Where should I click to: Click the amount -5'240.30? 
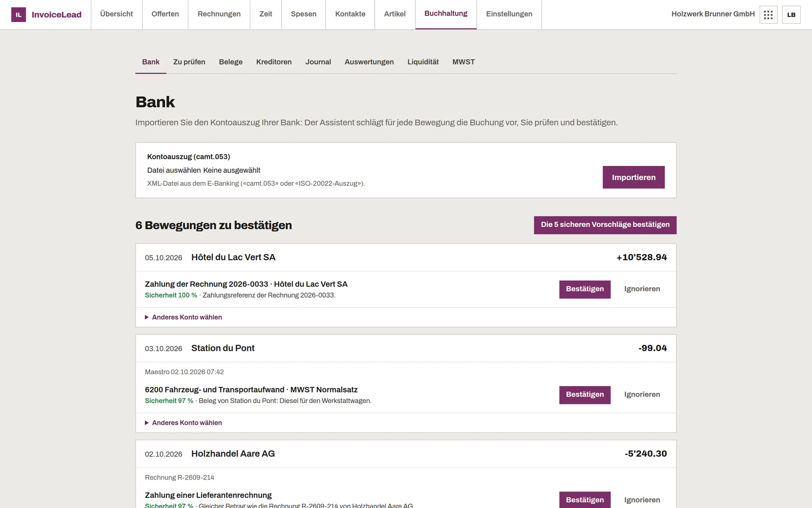point(646,454)
